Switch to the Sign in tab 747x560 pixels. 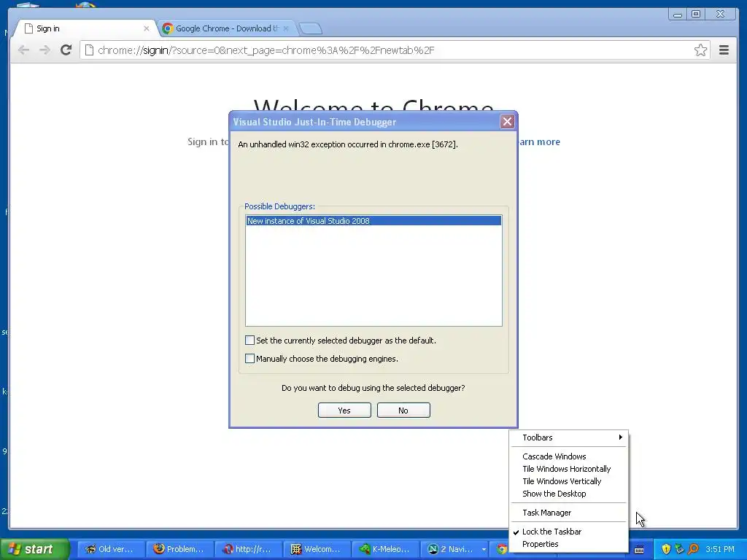tap(86, 28)
